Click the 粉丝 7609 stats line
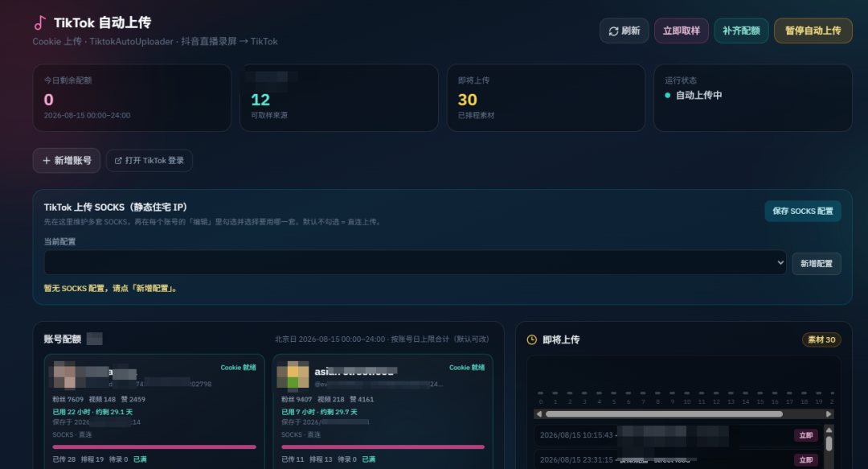868x469 pixels. click(99, 399)
